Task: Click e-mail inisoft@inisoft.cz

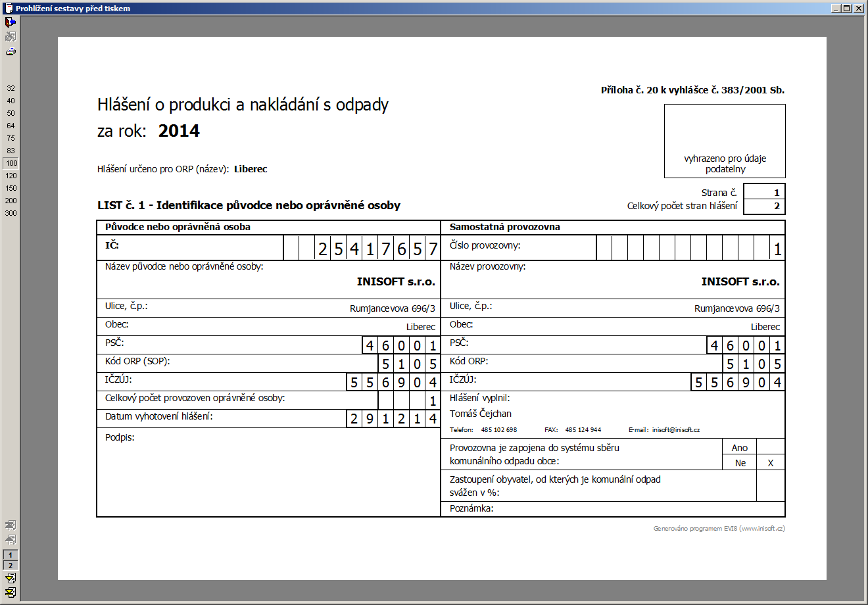Action: click(676, 430)
